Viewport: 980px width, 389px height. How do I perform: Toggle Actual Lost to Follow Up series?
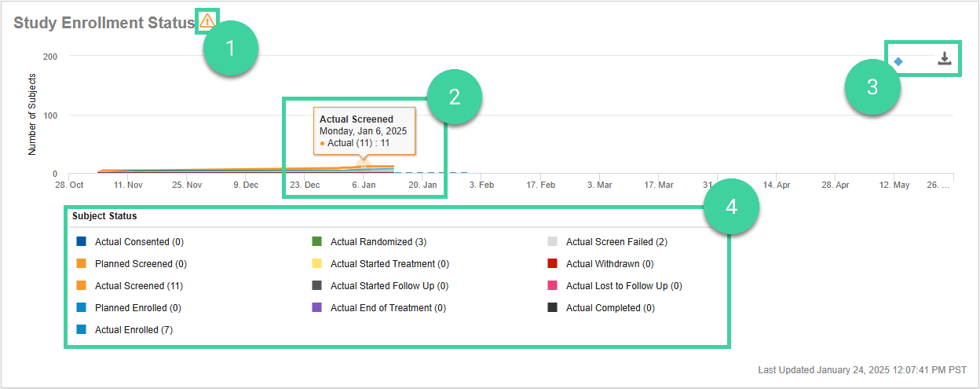(623, 286)
